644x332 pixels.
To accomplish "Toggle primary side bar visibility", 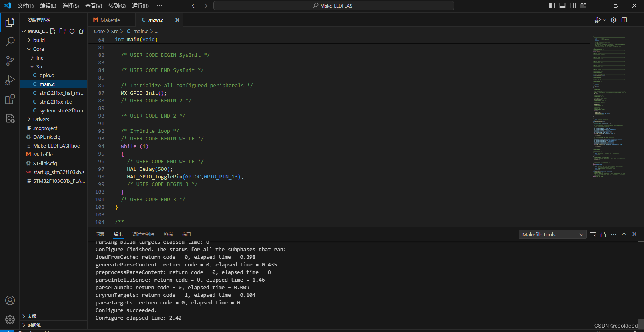I will [x=552, y=6].
